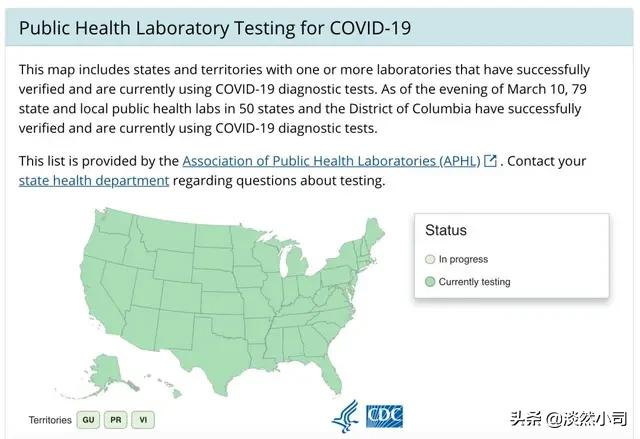Click the CDC logo
The width and height of the screenshot is (640, 439).
(384, 416)
